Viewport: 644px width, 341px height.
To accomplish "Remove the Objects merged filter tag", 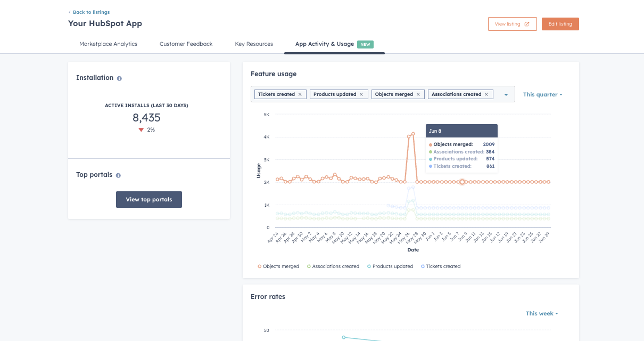I will [x=418, y=94].
